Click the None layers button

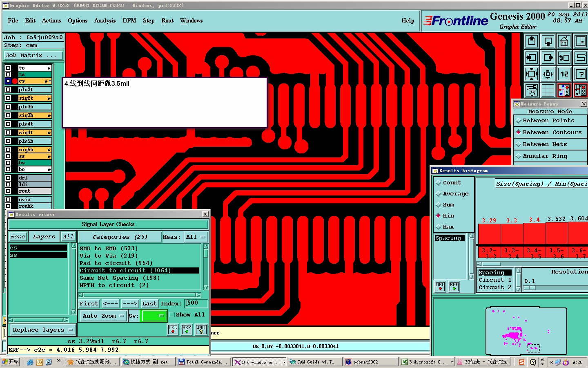(x=18, y=236)
